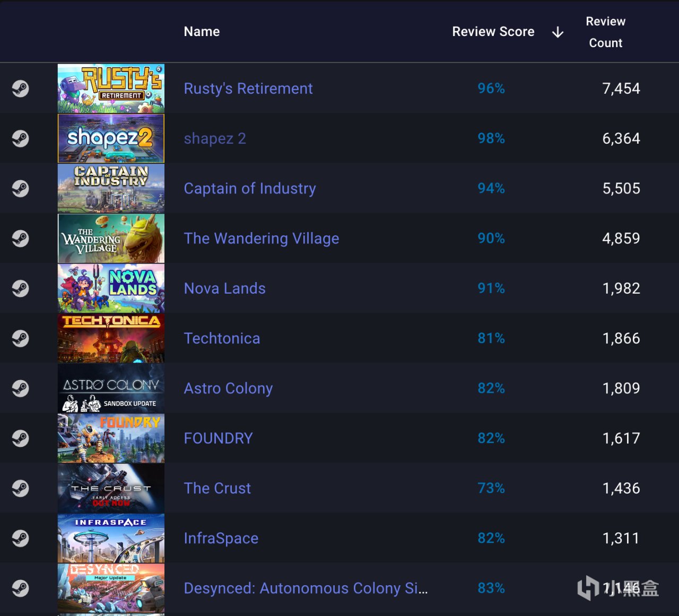Click the review count 1,982

coord(621,288)
